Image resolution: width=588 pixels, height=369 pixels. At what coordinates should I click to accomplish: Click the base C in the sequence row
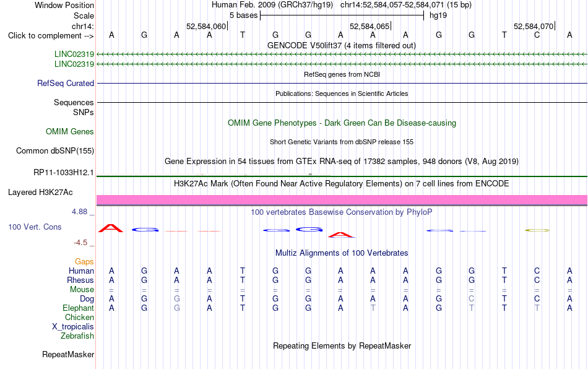click(x=537, y=35)
